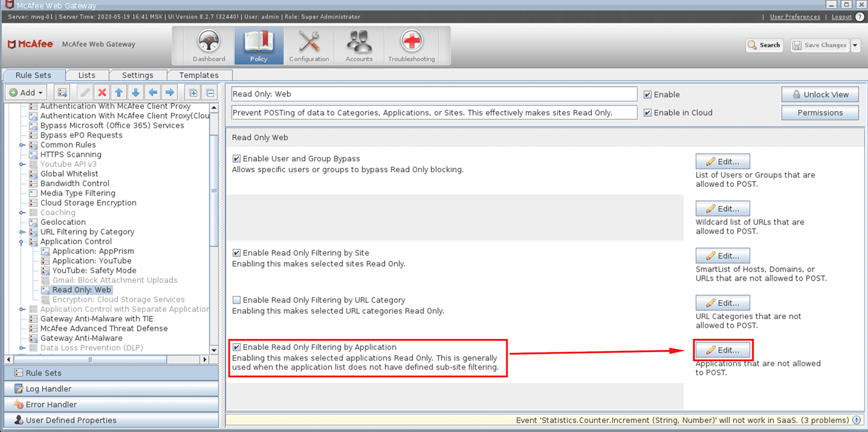Uncheck Enable Read Only Filtering by Site
This screenshot has height=432, width=868.
pyautogui.click(x=236, y=253)
